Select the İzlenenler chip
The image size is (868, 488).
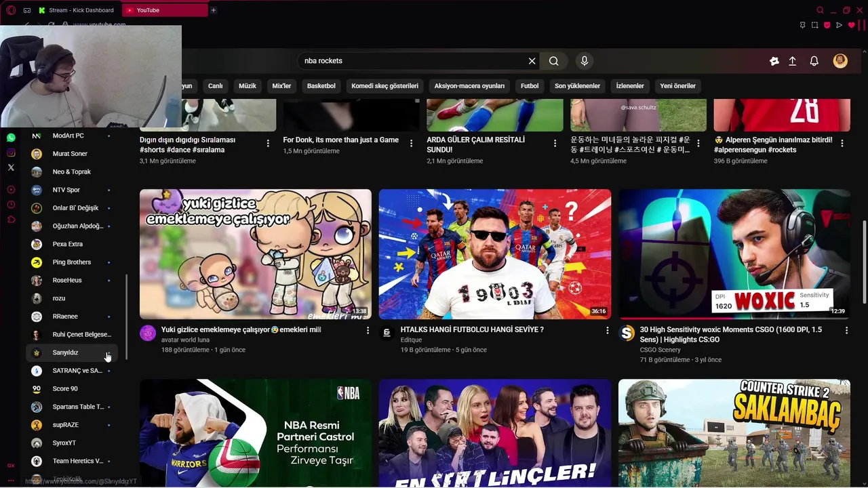tap(630, 86)
